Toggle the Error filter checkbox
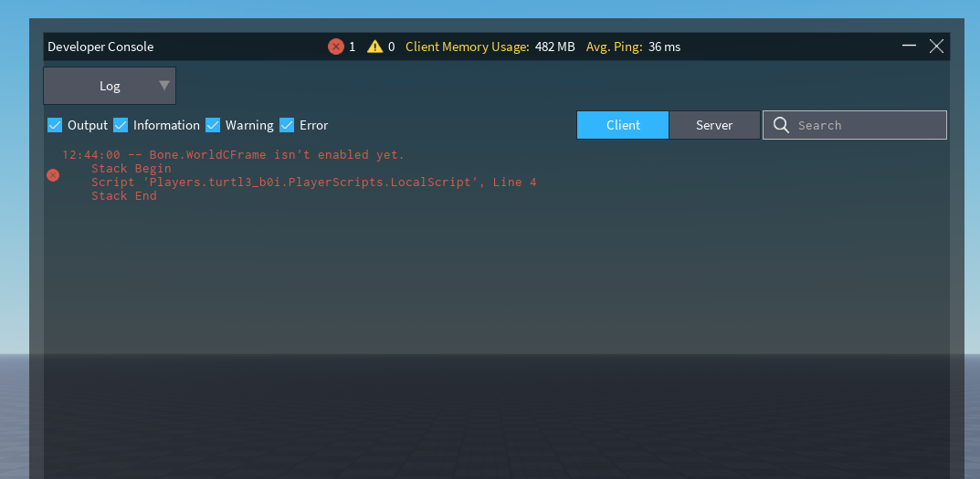This screenshot has width=980, height=479. click(x=287, y=125)
